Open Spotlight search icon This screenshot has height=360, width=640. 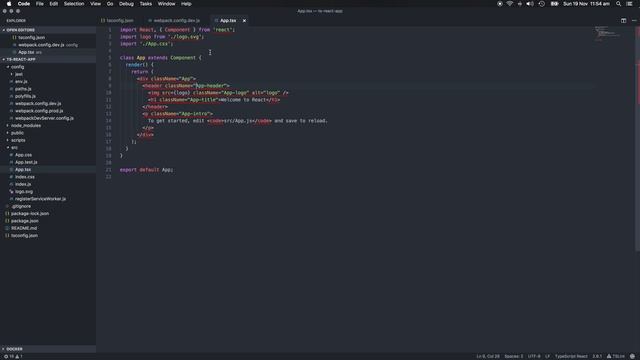click(618, 4)
